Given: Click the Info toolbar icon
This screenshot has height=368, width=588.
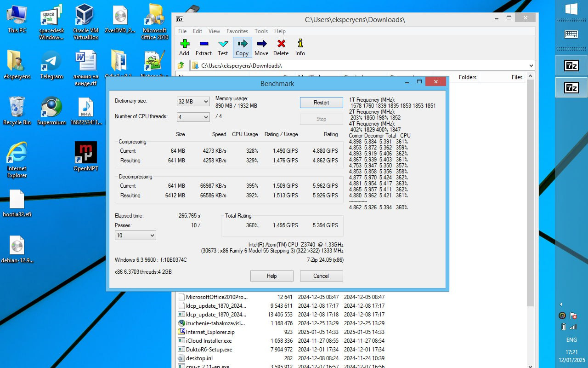Looking at the screenshot, I should [300, 47].
